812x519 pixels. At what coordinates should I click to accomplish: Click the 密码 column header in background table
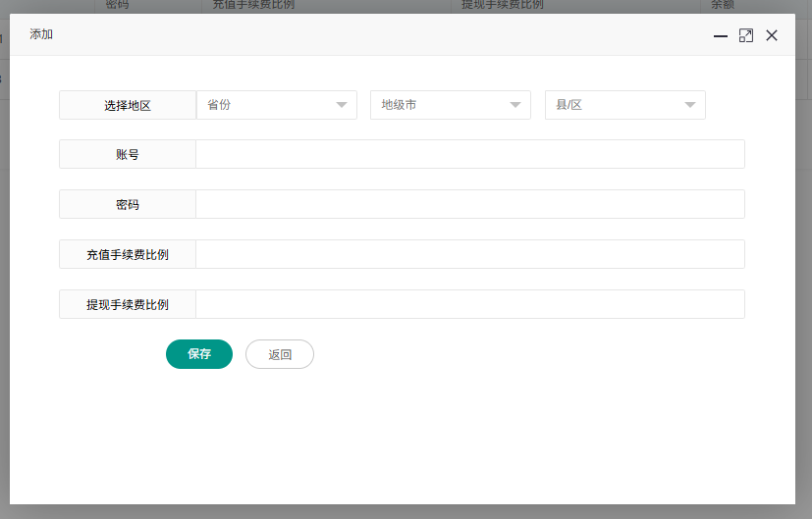[117, 5]
